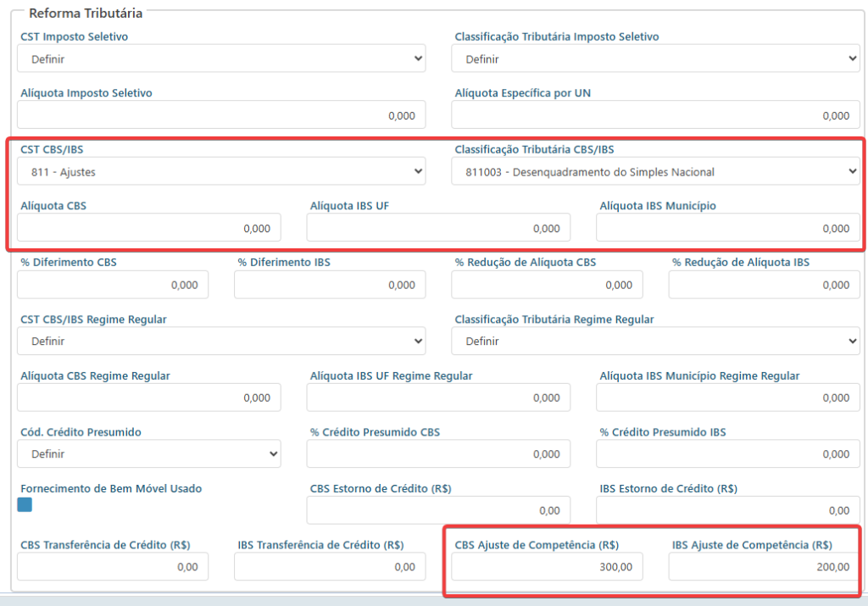
Task: Open the Cód. Crédito Presumido dropdown
Action: [149, 453]
